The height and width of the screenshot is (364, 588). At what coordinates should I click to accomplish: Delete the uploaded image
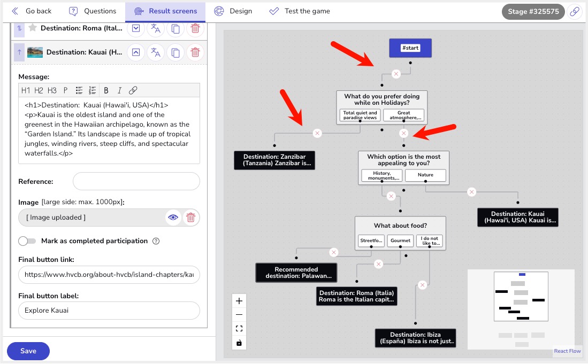(191, 218)
